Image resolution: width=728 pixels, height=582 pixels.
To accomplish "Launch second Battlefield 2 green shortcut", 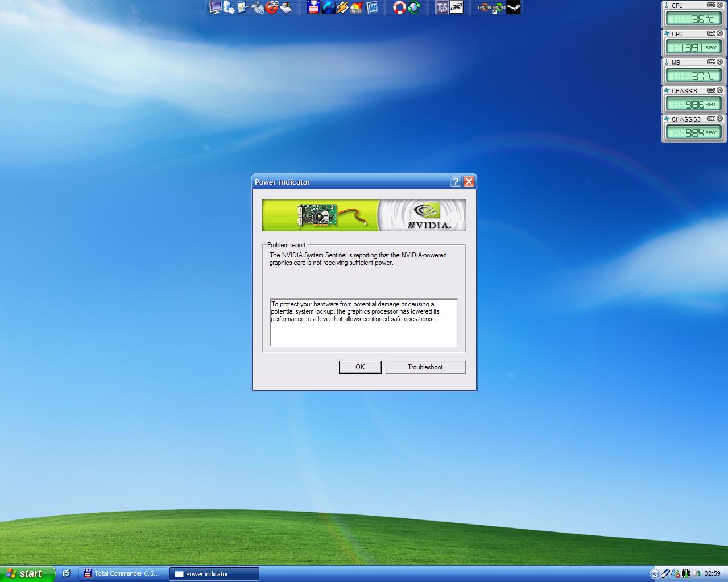I will pos(499,7).
